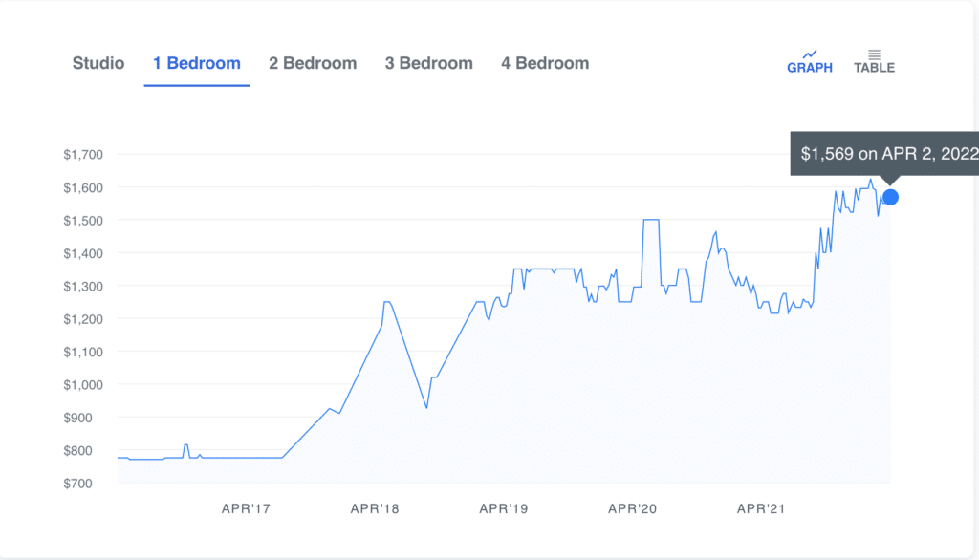Click the tooltip showing $1,569 on APR 2, 2022

coord(884,153)
